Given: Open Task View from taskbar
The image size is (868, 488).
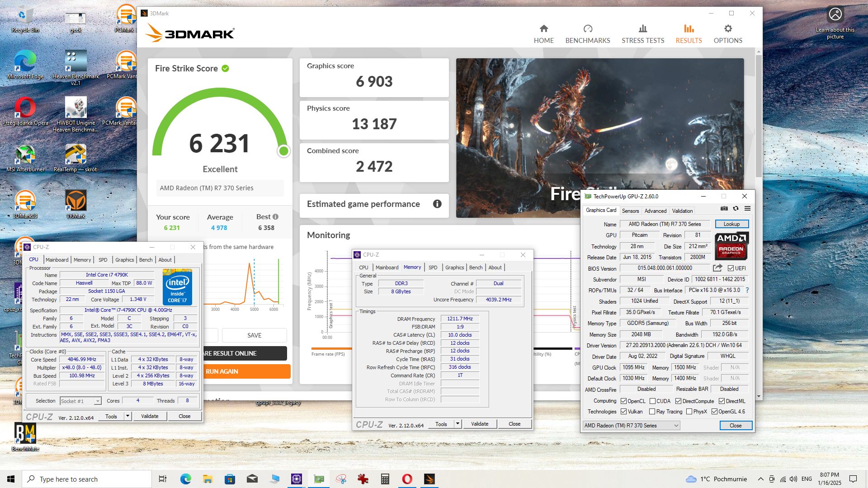Looking at the screenshot, I should click(x=163, y=479).
